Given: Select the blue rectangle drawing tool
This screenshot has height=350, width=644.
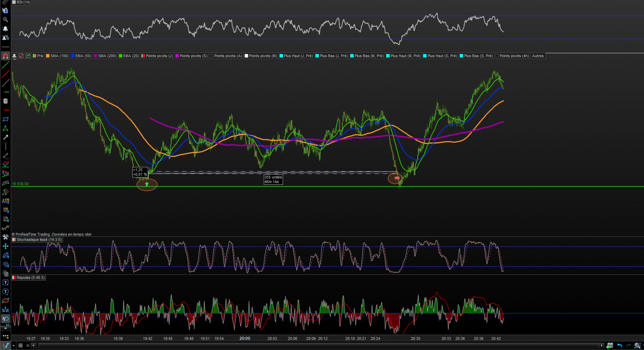Looking at the screenshot, I should (x=5, y=119).
